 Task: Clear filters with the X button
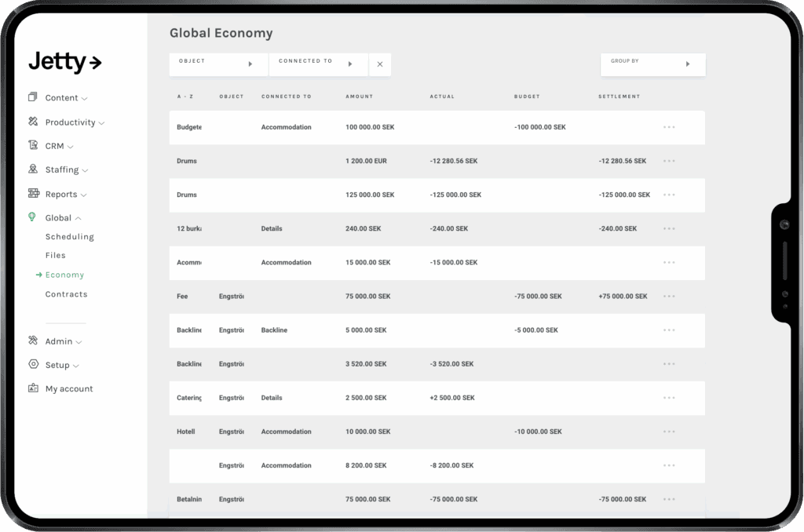pos(380,64)
